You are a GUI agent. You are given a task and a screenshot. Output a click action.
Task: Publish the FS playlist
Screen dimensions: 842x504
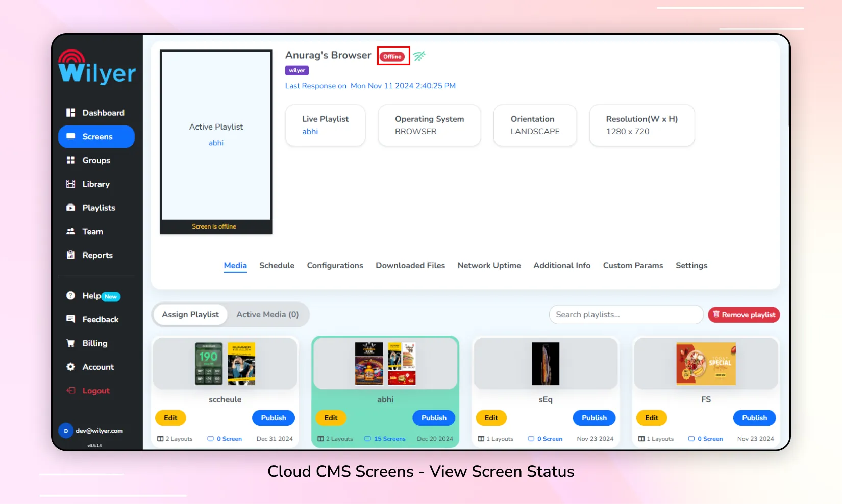(x=754, y=418)
